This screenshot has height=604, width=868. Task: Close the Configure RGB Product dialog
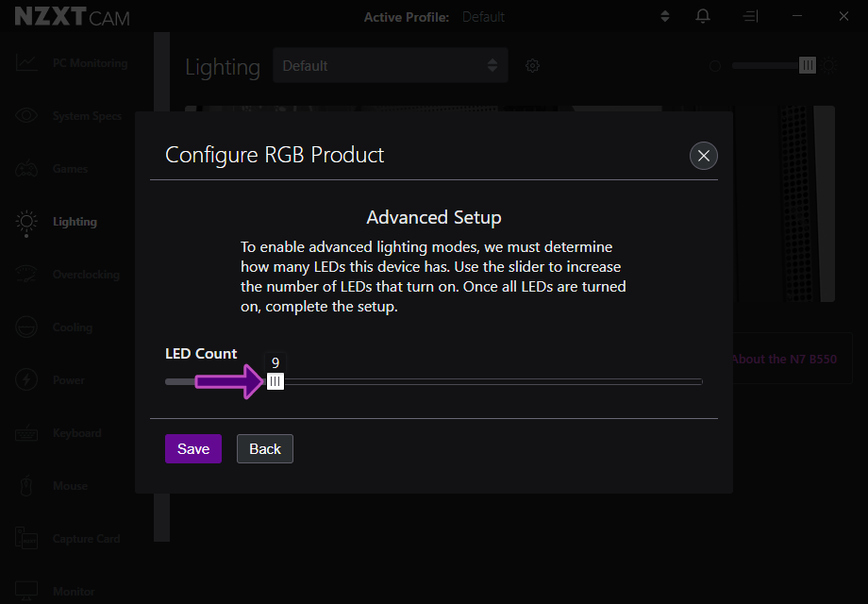tap(704, 156)
